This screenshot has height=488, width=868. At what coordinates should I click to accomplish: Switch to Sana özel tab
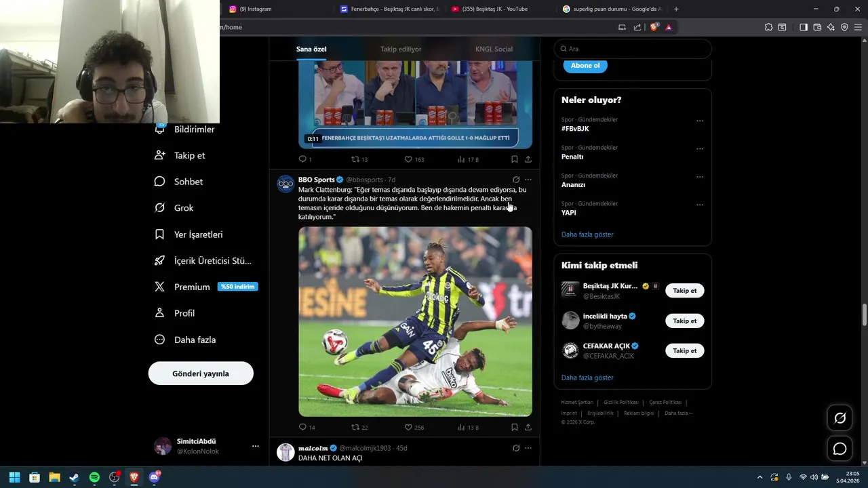point(311,49)
